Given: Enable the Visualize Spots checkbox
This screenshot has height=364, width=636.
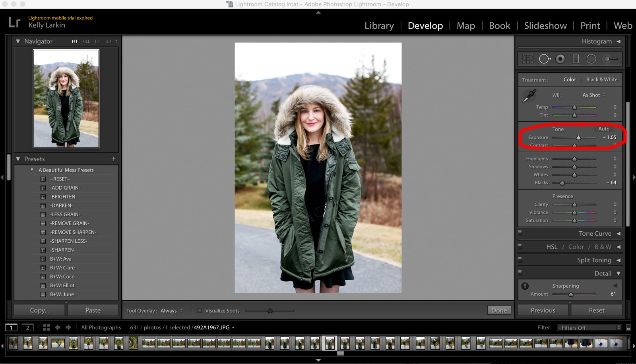Looking at the screenshot, I should tap(200, 311).
